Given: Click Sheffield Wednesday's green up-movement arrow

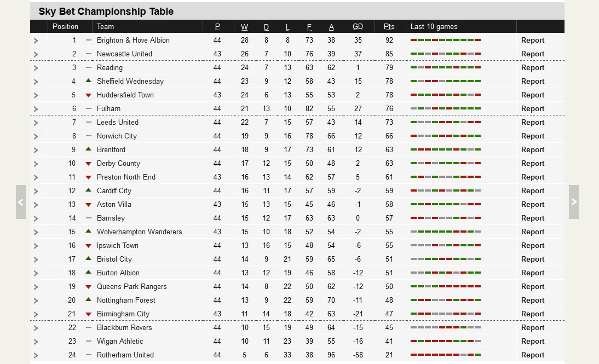Looking at the screenshot, I should (88, 81).
